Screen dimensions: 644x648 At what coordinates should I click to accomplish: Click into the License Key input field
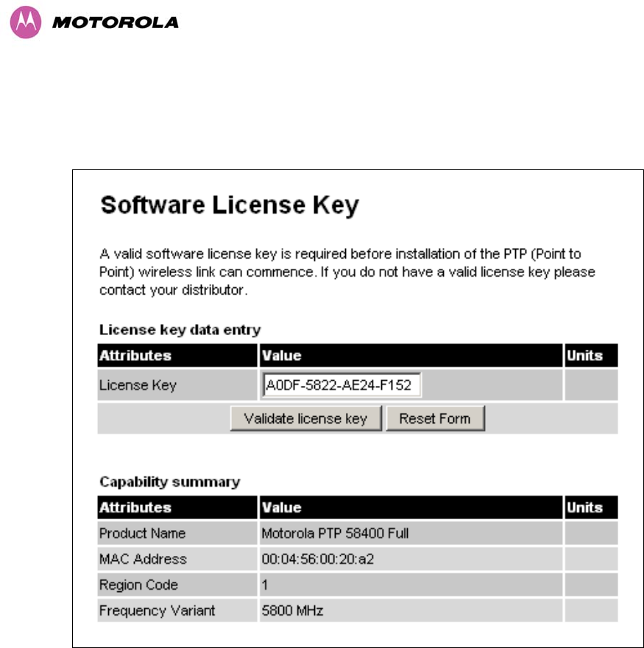click(x=342, y=384)
